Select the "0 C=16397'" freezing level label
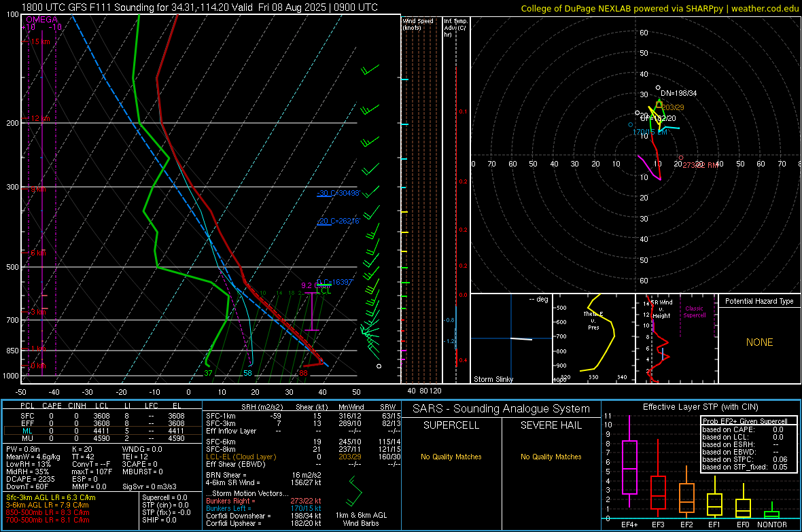Image resolution: width=802 pixels, height=532 pixels. 335,282
